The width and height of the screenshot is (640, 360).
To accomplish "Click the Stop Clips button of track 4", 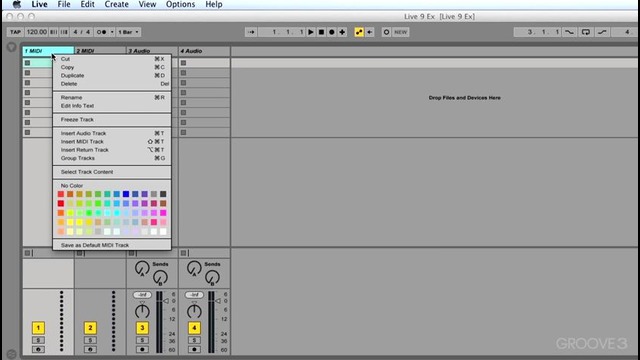I will pos(183,253).
